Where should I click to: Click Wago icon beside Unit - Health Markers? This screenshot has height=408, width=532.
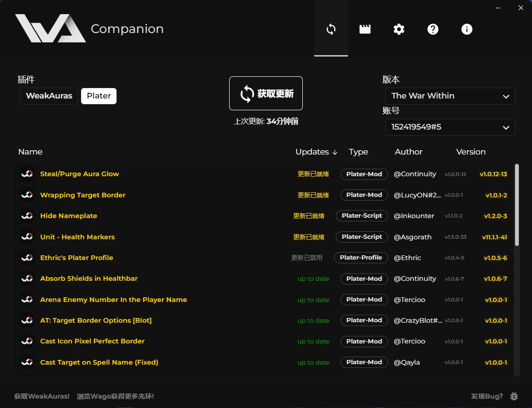(27, 237)
